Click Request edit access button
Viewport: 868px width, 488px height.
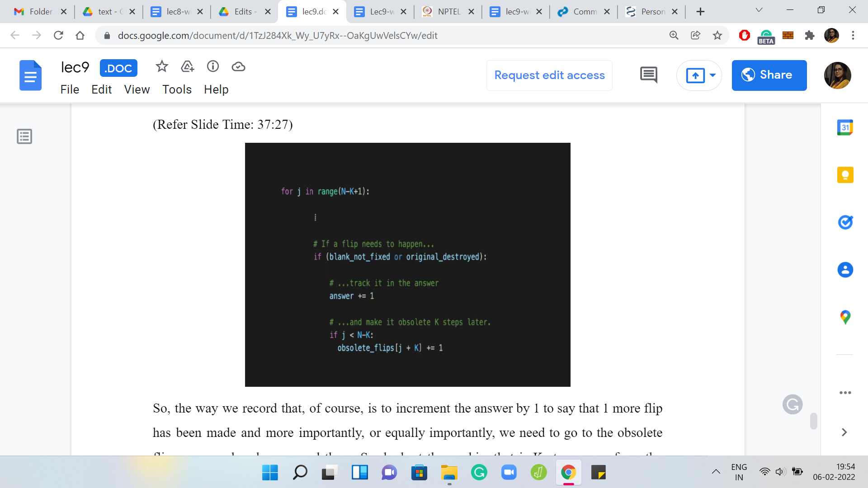[x=549, y=75]
